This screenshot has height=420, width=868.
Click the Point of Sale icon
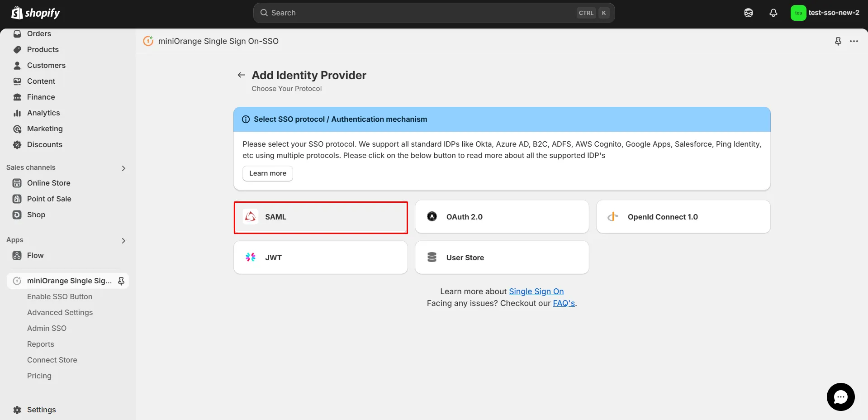pyautogui.click(x=17, y=199)
